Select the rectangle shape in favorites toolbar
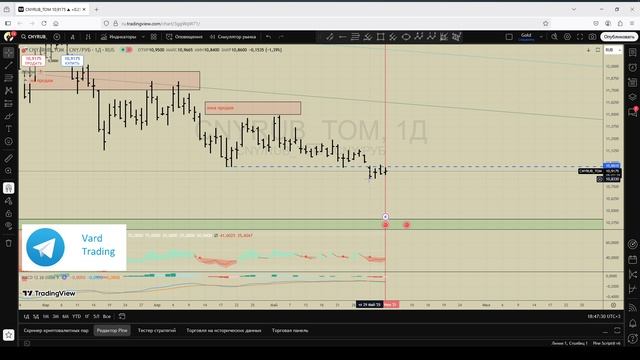Viewport: 640px width, 360px height. point(380,37)
